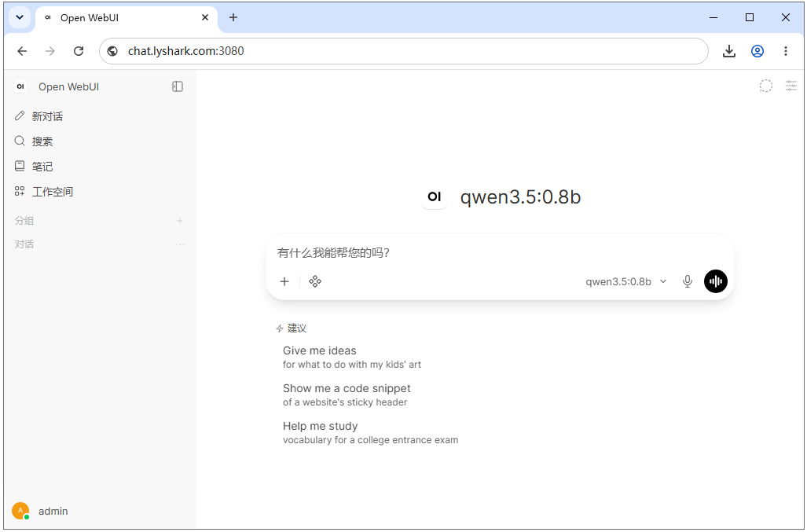This screenshot has height=532, width=807.
Task: Maximize the browser window
Action: tap(750, 17)
